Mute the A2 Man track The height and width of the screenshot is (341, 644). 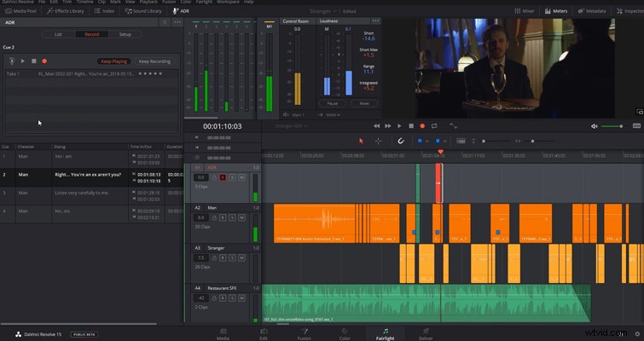coord(241,217)
